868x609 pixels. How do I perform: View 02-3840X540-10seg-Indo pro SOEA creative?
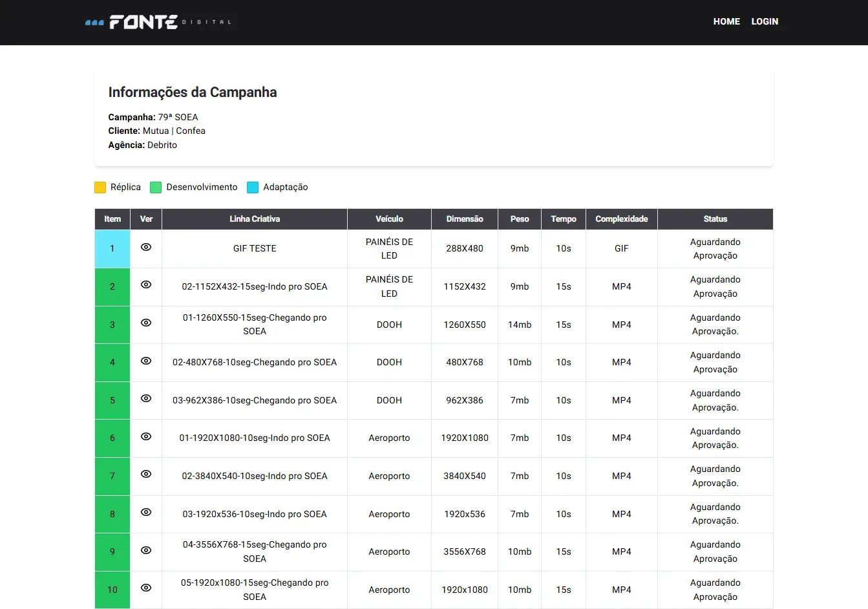[146, 475]
